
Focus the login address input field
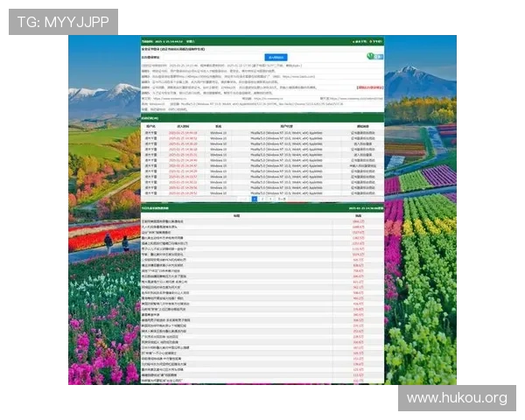[212, 57]
